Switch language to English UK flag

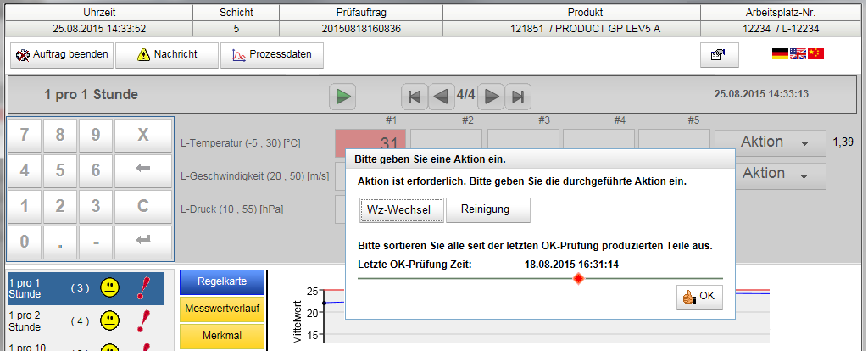point(798,53)
